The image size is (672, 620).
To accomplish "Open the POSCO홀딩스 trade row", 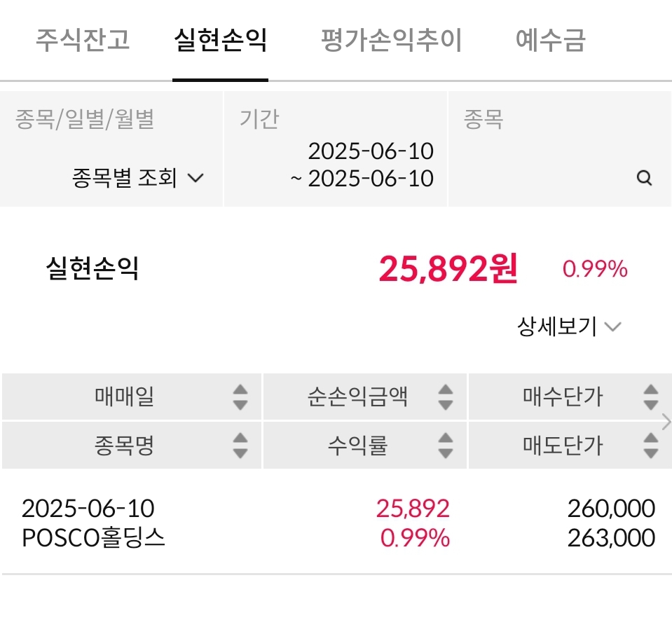I will point(336,523).
